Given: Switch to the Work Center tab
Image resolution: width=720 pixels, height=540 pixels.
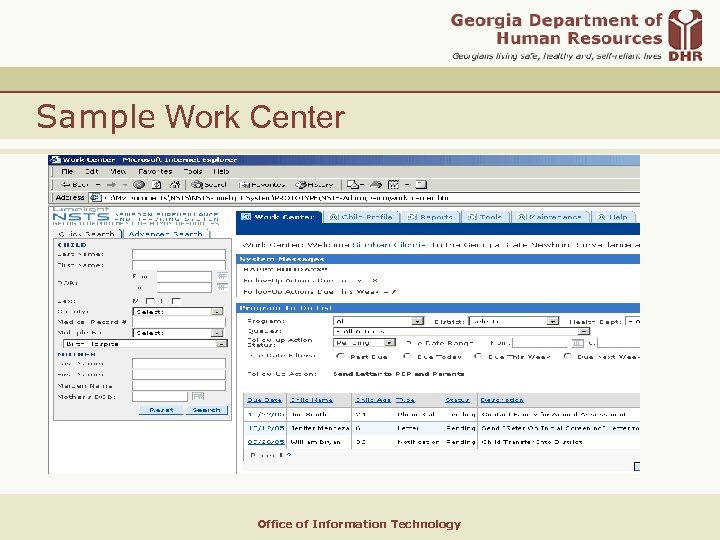Looking at the screenshot, I should 279,217.
